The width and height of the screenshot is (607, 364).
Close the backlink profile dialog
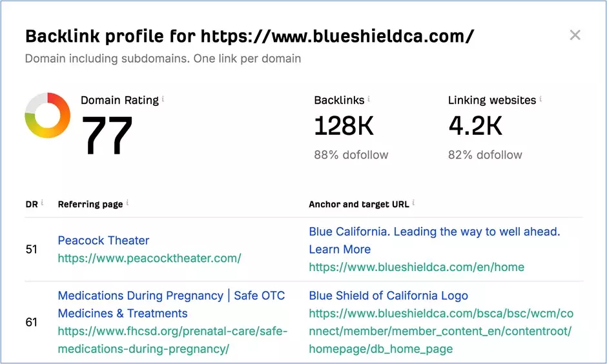point(575,35)
